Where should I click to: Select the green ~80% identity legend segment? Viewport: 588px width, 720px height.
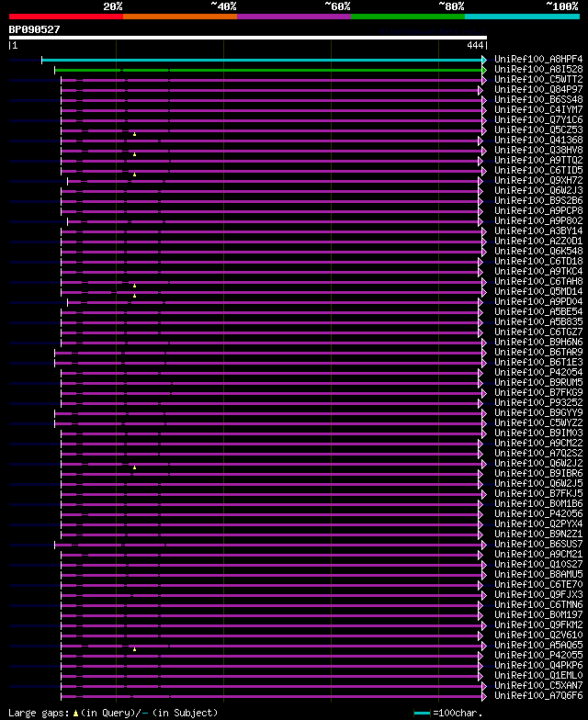click(x=408, y=17)
